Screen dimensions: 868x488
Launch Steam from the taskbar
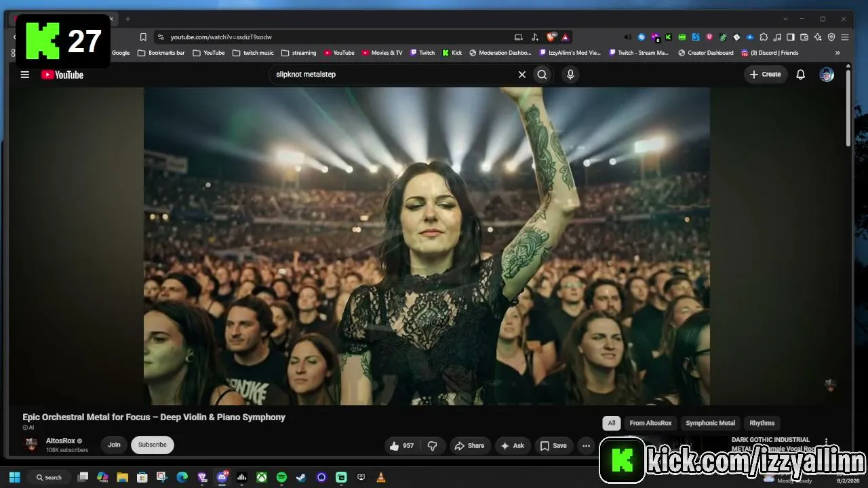[x=302, y=477]
